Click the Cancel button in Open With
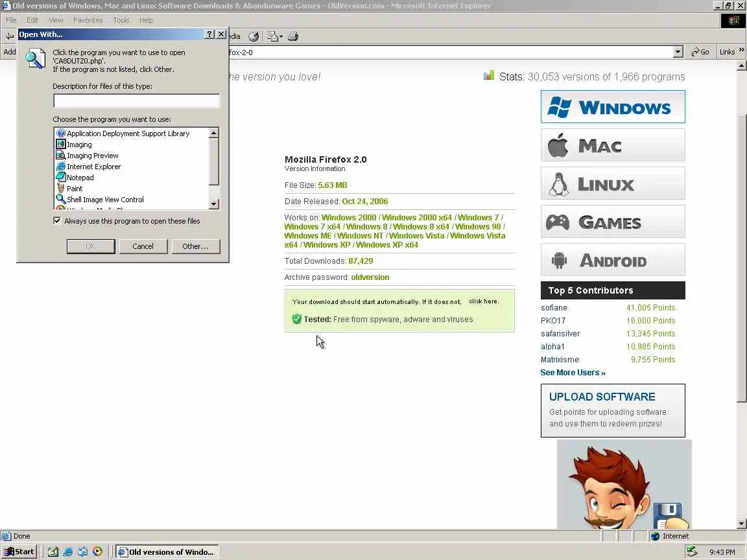747x560 pixels. (143, 246)
